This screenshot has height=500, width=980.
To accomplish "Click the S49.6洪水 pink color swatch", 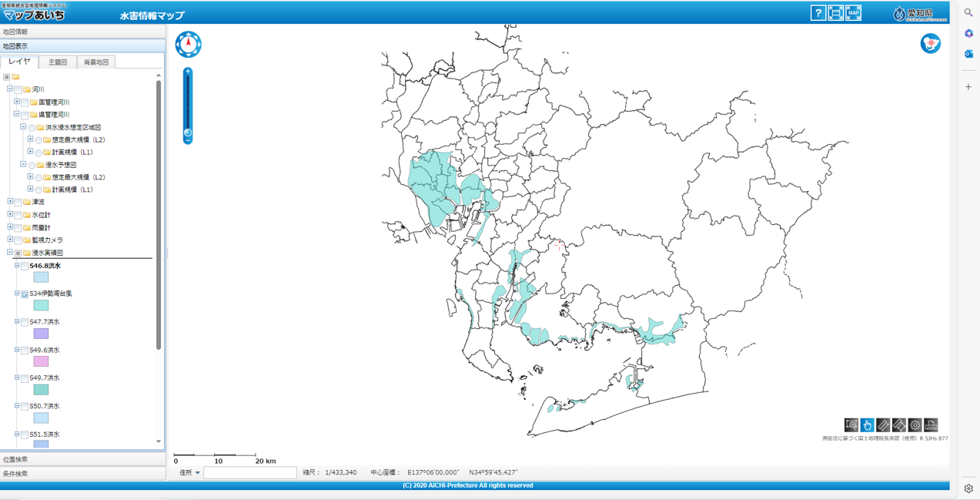I will [41, 361].
